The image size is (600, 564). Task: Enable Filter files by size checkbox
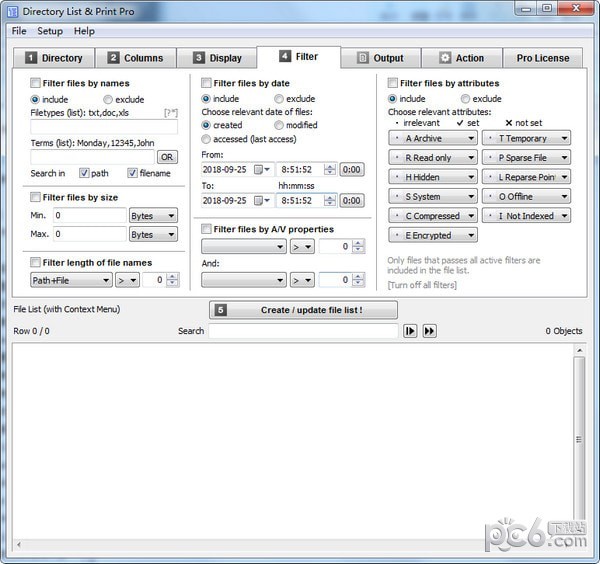[x=35, y=197]
